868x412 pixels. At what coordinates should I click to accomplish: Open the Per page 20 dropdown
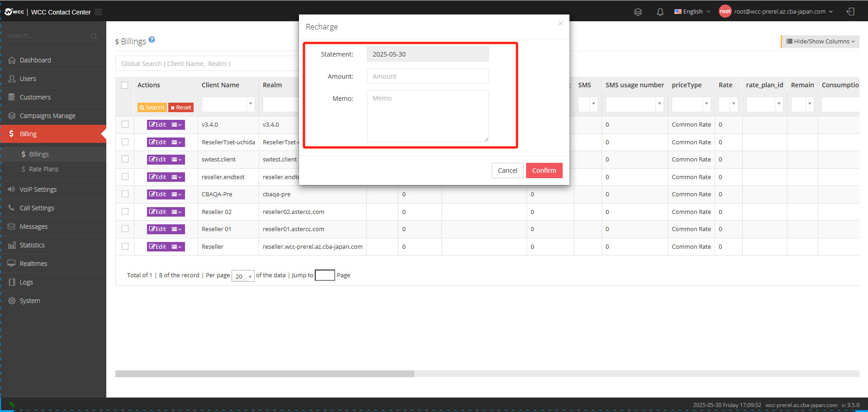(x=243, y=276)
